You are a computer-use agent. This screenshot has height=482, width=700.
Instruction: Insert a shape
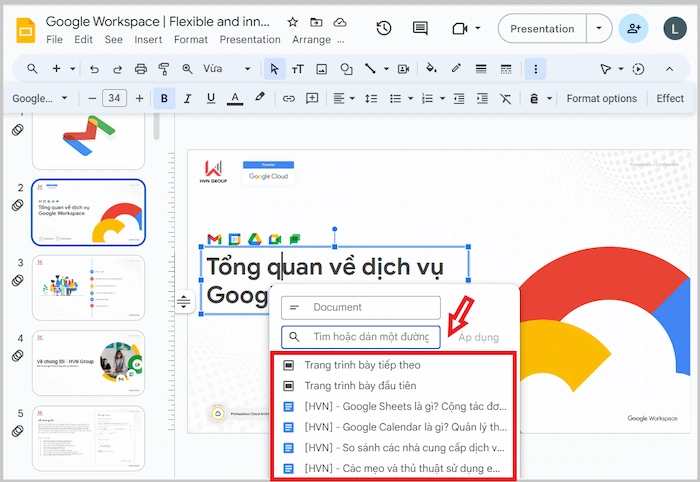click(x=346, y=69)
